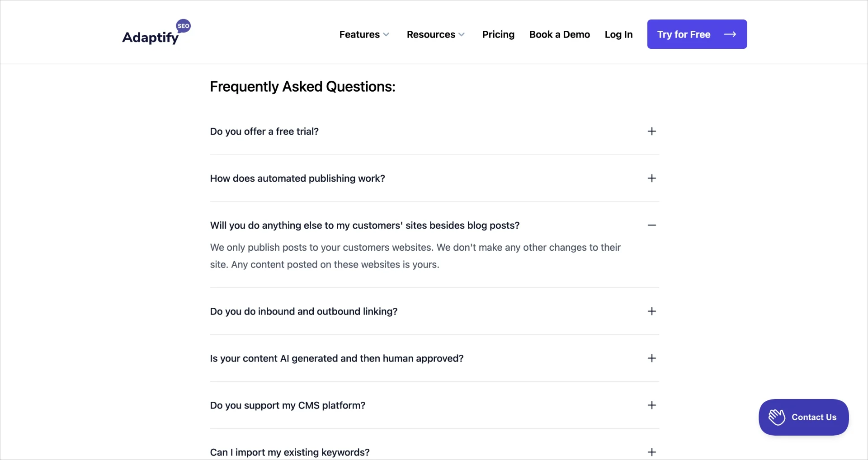Open the Features dropdown menu
Screen dimensions: 868x460
click(x=364, y=34)
